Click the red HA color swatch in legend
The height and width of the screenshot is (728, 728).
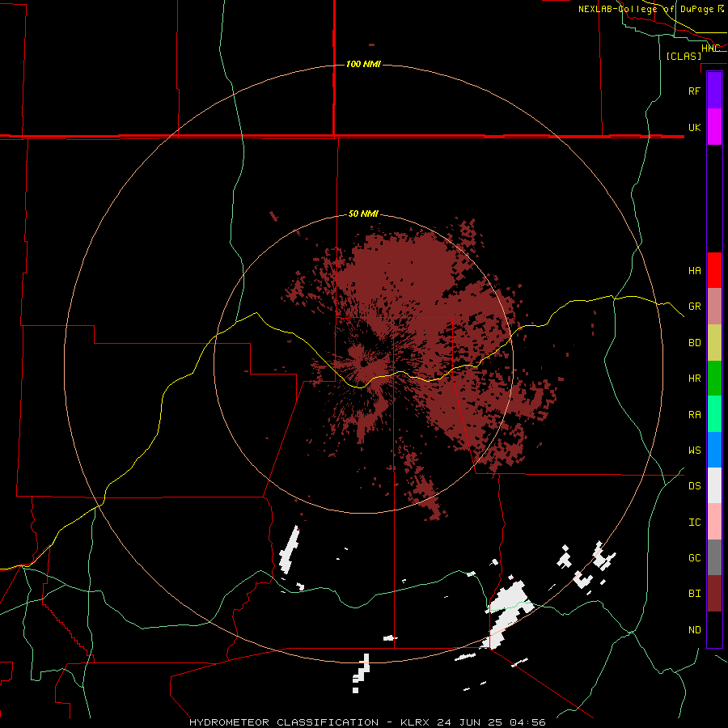coord(714,270)
